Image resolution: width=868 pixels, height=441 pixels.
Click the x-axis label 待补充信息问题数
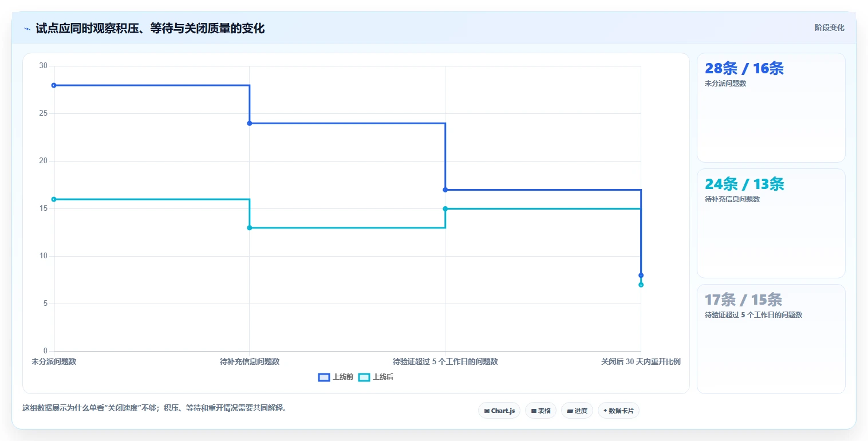click(x=250, y=362)
